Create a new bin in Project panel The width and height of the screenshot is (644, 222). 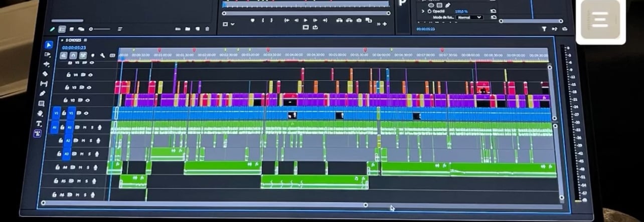(188, 29)
